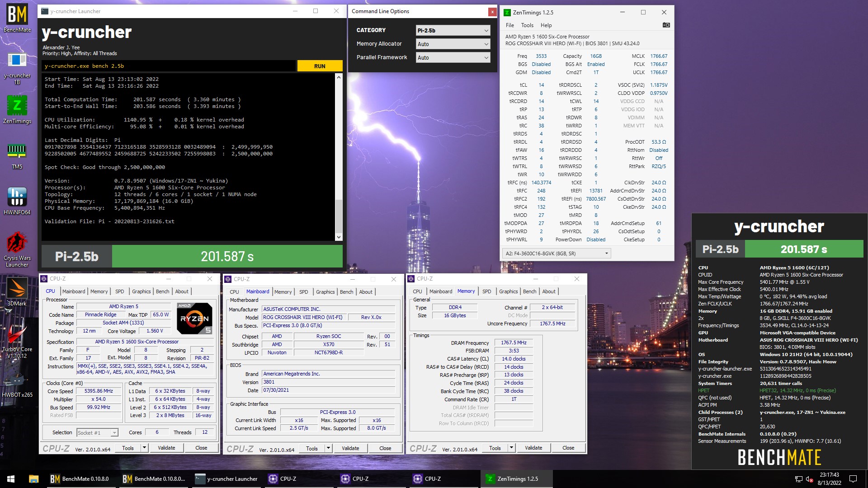
Task: Click Close in the Mainboard CPU-Z window
Action: coord(385,448)
